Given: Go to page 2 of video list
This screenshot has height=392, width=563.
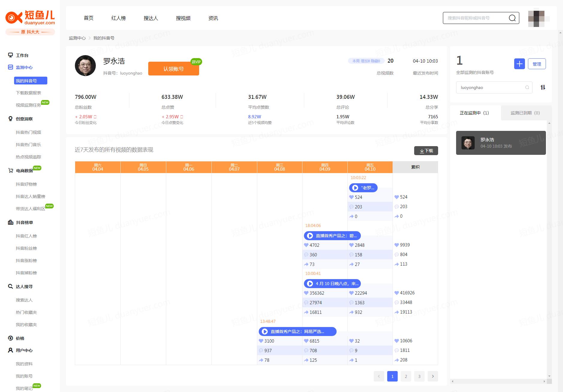Looking at the screenshot, I should coord(406,376).
